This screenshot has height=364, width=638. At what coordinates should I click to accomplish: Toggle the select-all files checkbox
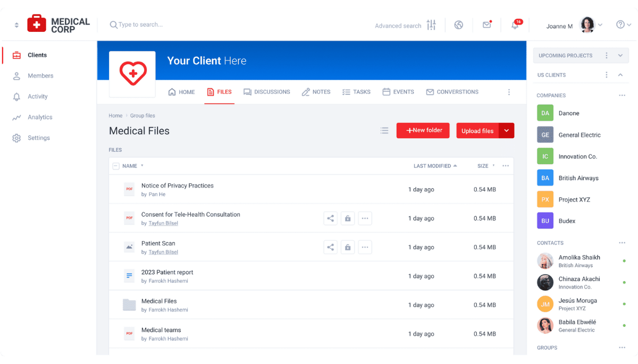(x=116, y=166)
